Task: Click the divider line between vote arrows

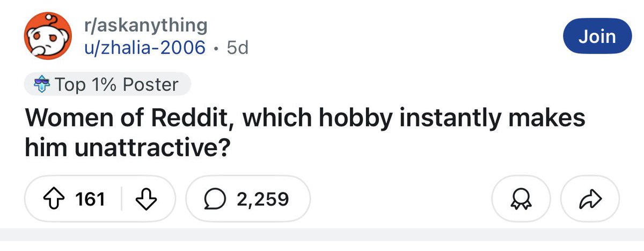Action: [x=122, y=200]
